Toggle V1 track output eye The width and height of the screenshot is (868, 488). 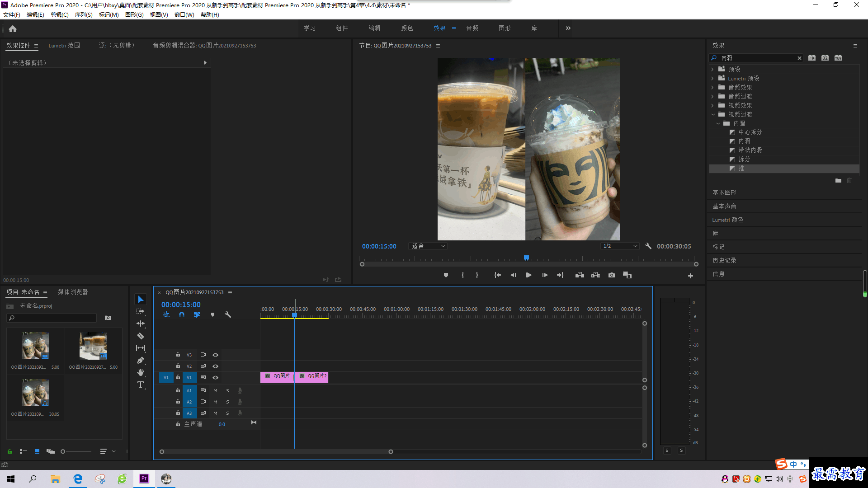tap(216, 378)
